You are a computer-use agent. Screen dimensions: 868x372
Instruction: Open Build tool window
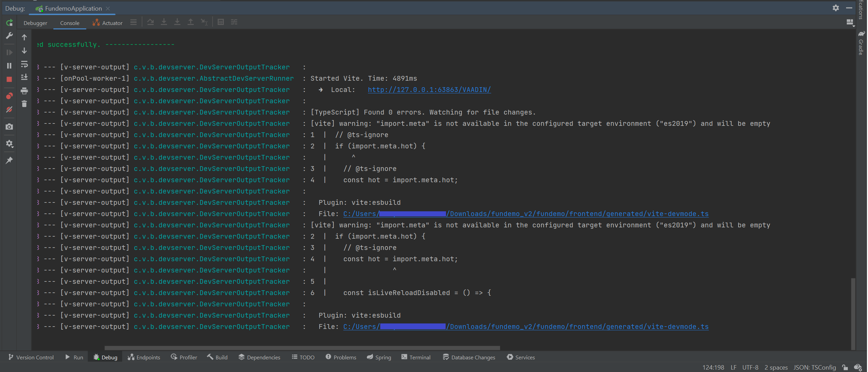[x=217, y=357]
